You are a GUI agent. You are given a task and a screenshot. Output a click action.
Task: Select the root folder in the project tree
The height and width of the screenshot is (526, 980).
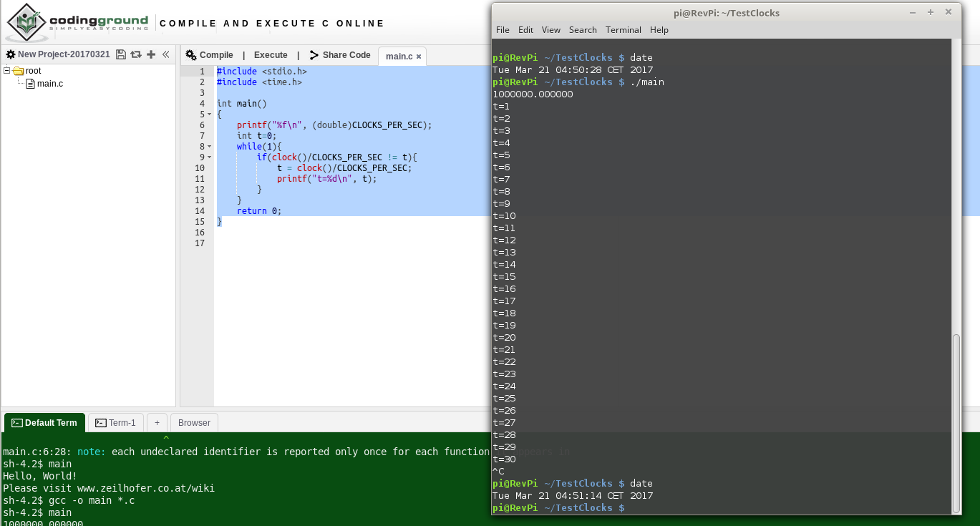click(x=33, y=71)
